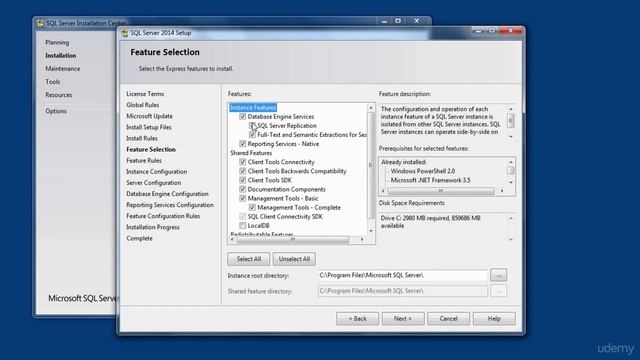Click the Server Configuration step
Viewport: 640px width, 360px height.
click(x=153, y=183)
